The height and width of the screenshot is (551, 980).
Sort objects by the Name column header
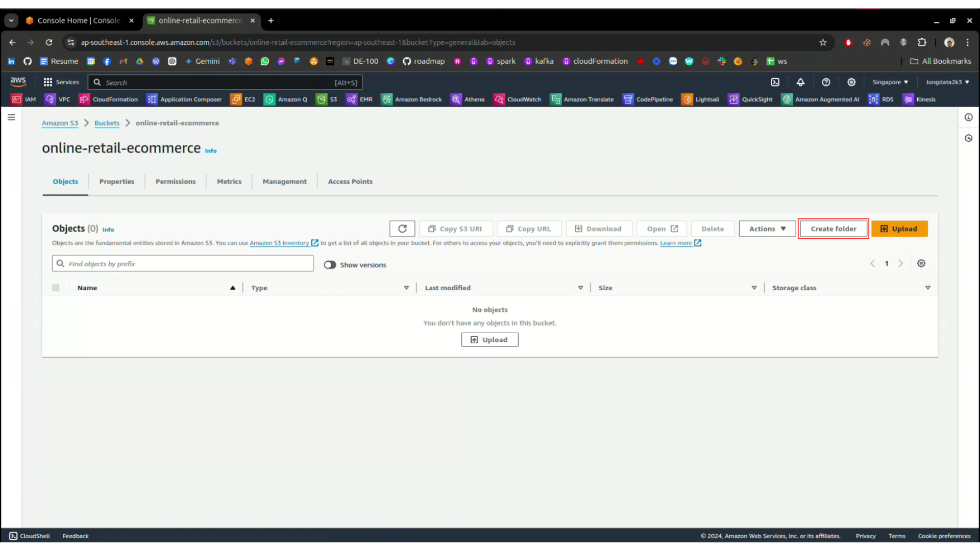point(87,288)
